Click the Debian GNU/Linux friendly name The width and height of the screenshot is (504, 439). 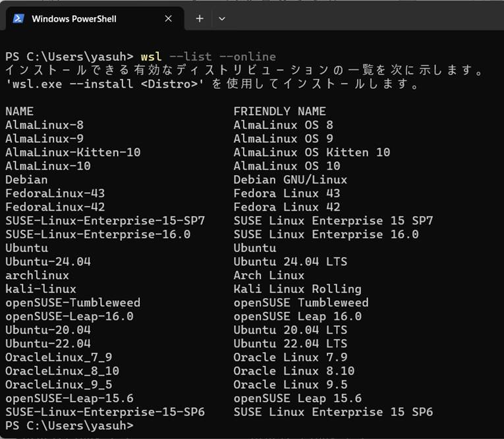click(299, 180)
